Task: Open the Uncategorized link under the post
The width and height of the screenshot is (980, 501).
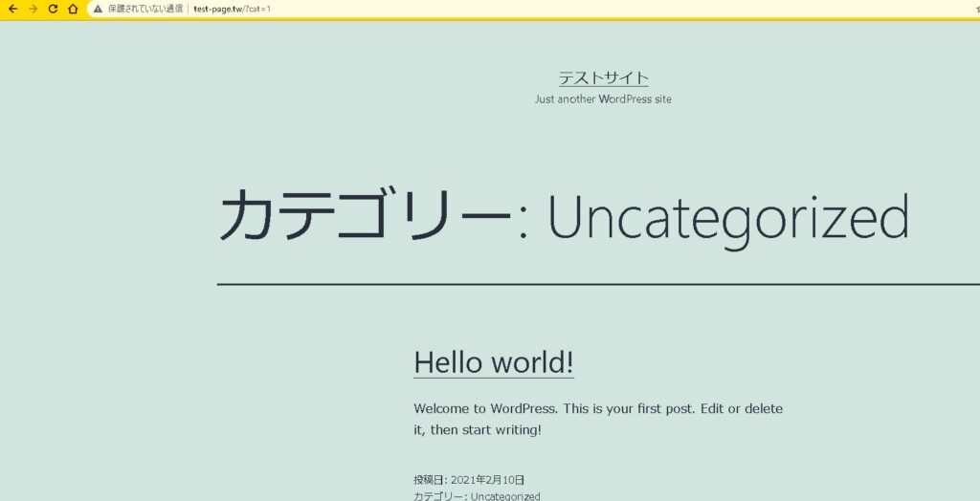Action: click(x=505, y=496)
